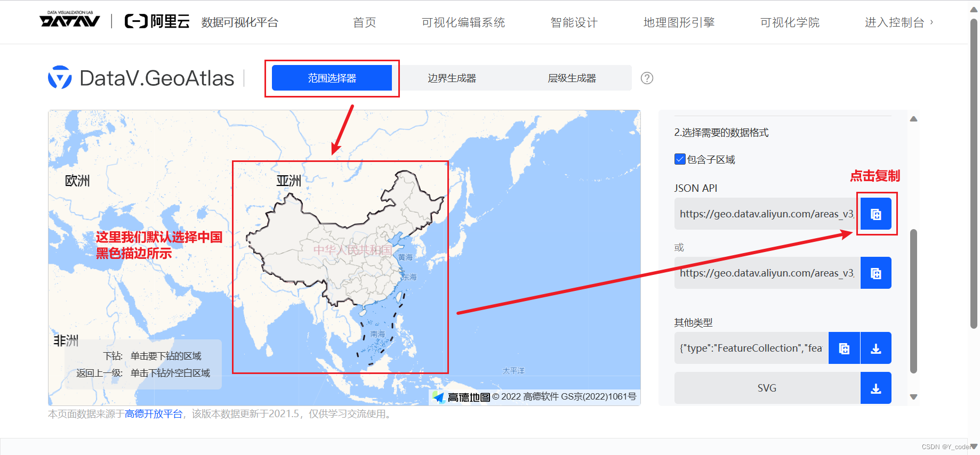Click the side panel scrollbar thumb
The width and height of the screenshot is (980, 455).
(x=913, y=301)
